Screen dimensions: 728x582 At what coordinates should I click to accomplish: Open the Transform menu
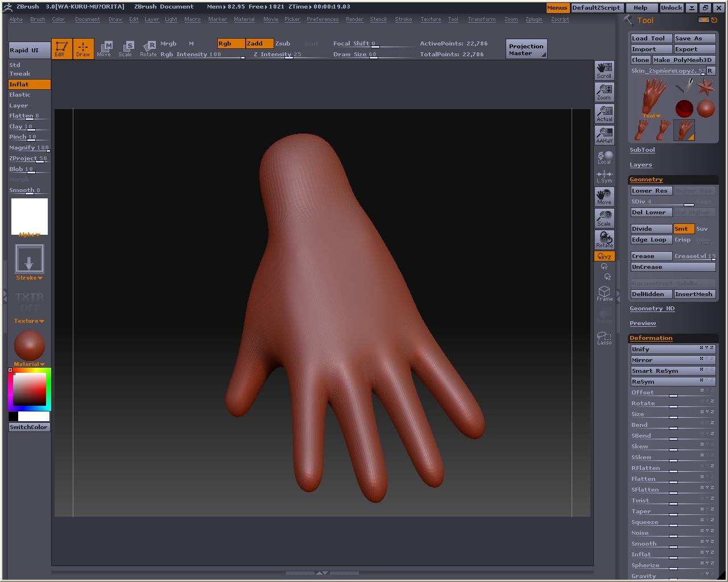pyautogui.click(x=482, y=19)
